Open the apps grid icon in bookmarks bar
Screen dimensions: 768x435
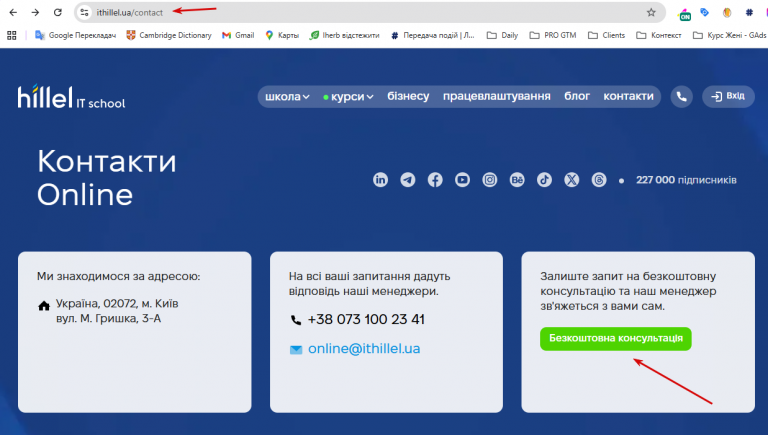[x=12, y=35]
